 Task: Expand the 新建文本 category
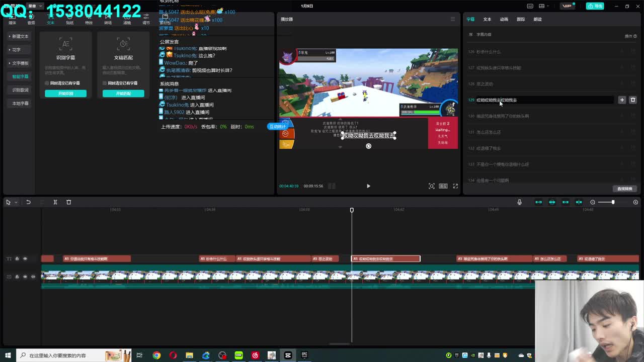point(19,36)
